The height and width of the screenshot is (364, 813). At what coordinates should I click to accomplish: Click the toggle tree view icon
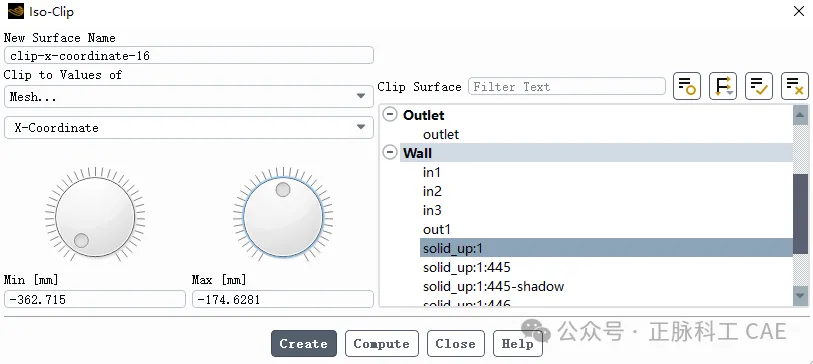click(x=687, y=86)
